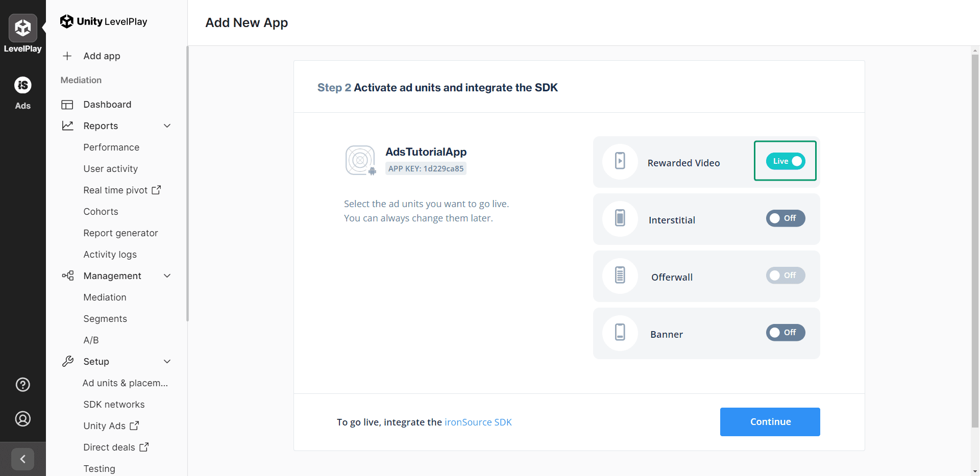Screen dimensions: 980x476
Task: Enable the Interstitial ad unit
Action: pos(785,218)
